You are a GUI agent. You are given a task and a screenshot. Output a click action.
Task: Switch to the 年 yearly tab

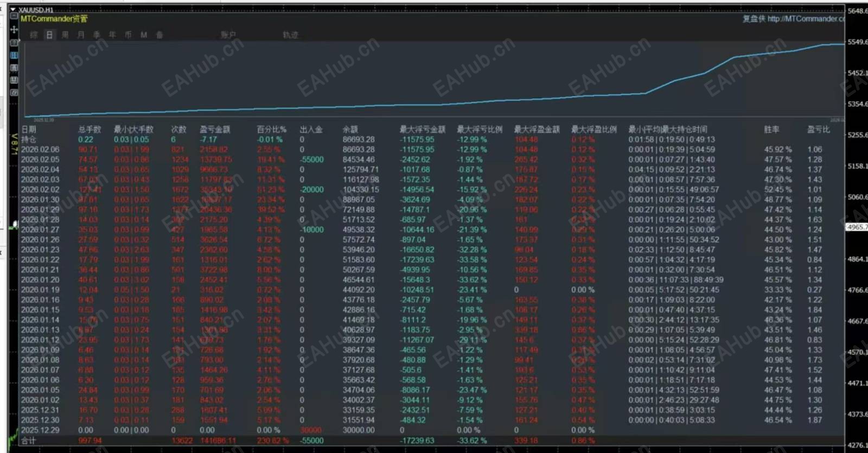112,35
